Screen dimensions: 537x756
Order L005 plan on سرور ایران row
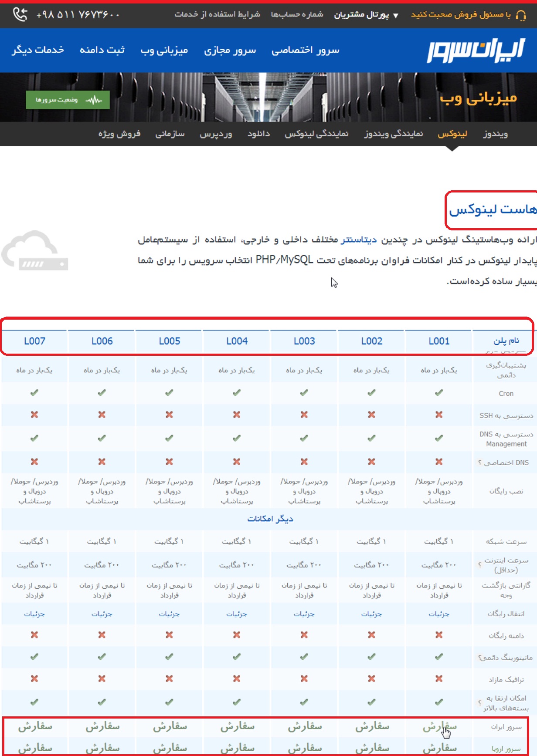(x=170, y=726)
